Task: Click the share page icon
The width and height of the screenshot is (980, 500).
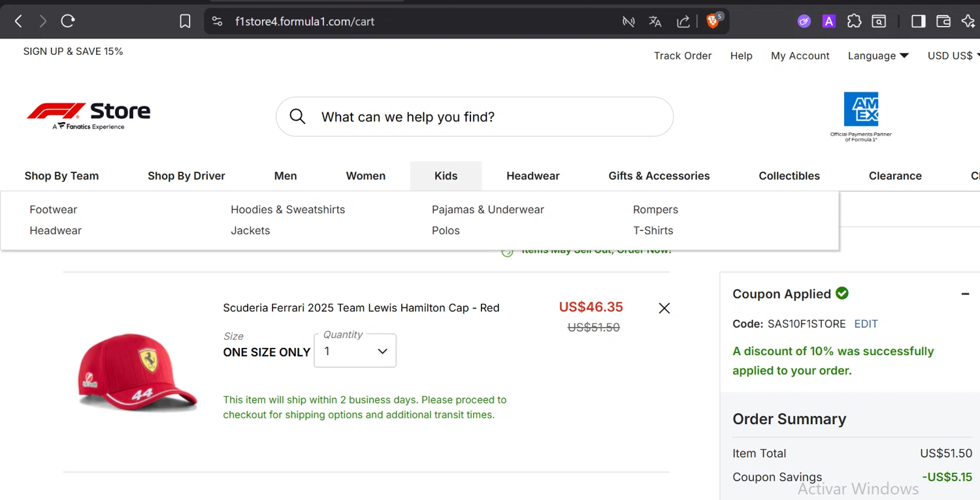Action: pos(683,22)
